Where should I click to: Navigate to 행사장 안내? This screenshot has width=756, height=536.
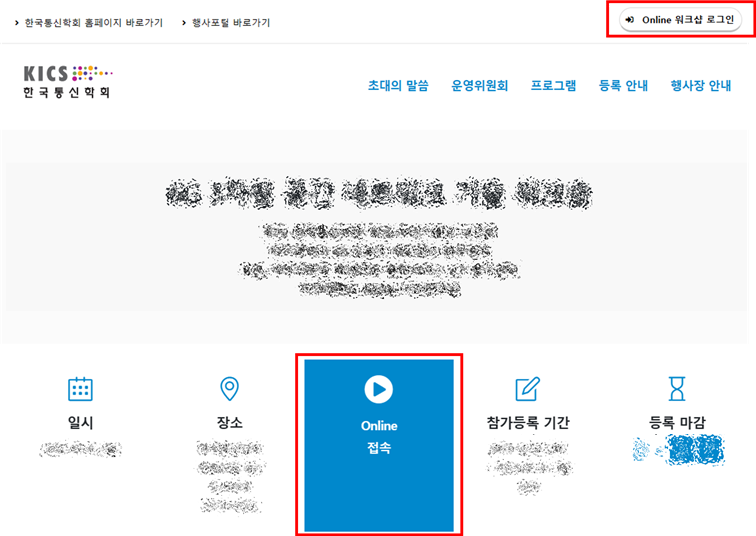(700, 86)
